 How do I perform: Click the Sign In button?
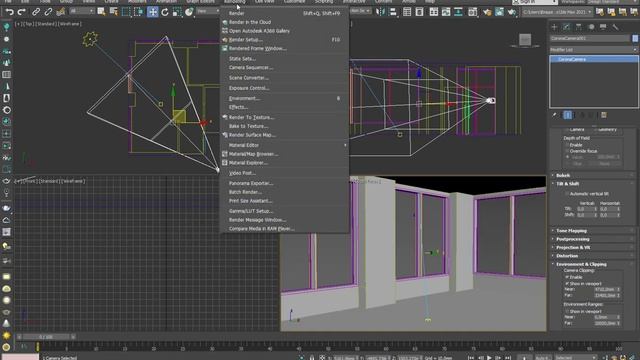coord(535,2)
